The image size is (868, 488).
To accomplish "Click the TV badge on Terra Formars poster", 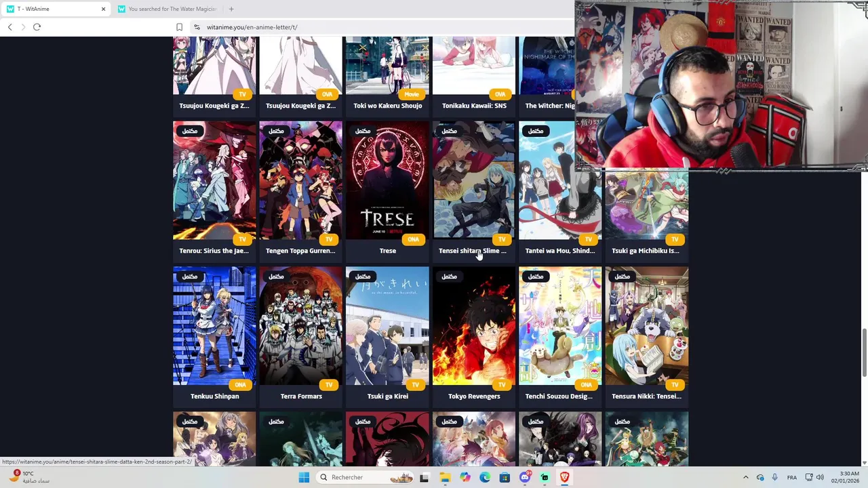I will click(x=329, y=385).
